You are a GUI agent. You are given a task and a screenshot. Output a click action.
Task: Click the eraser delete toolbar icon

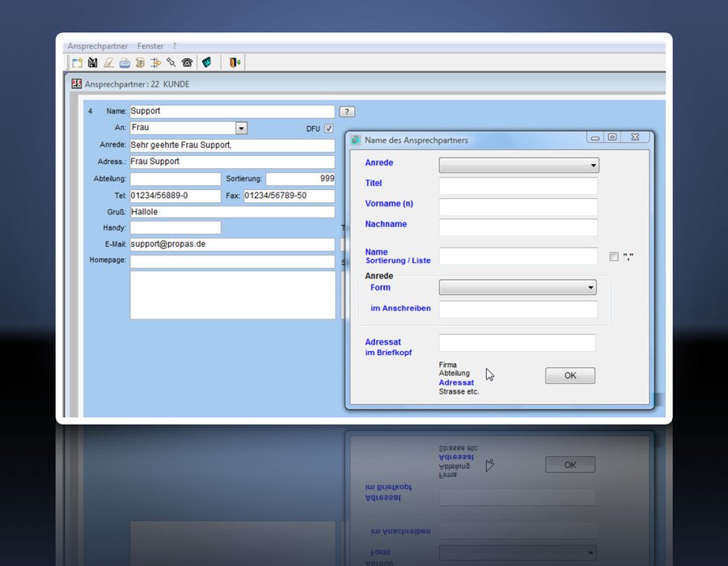pos(108,62)
